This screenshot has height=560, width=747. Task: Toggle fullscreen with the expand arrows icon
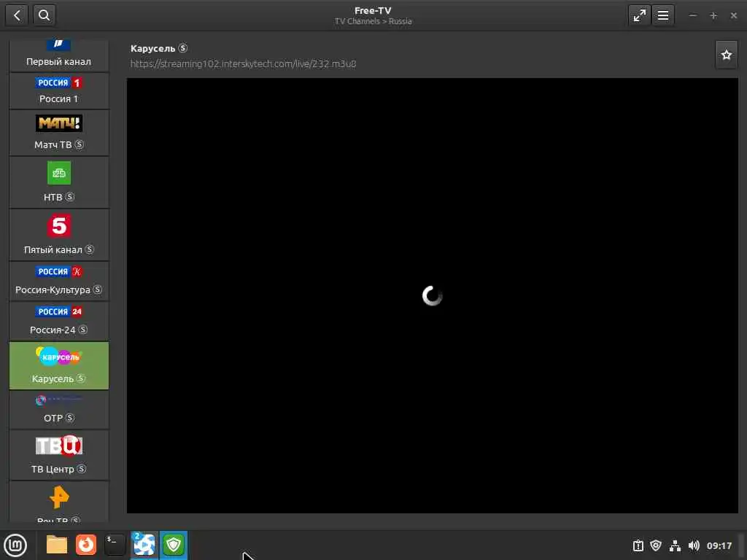[x=639, y=15]
